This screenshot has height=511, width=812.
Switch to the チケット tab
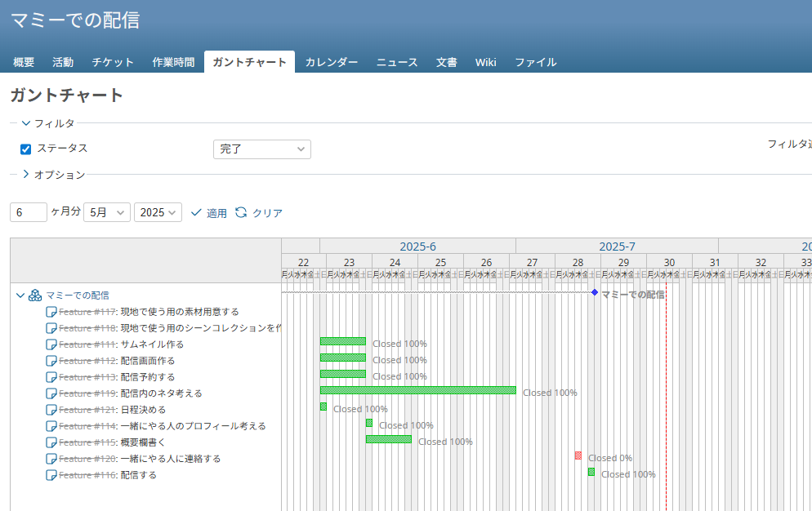click(x=113, y=62)
